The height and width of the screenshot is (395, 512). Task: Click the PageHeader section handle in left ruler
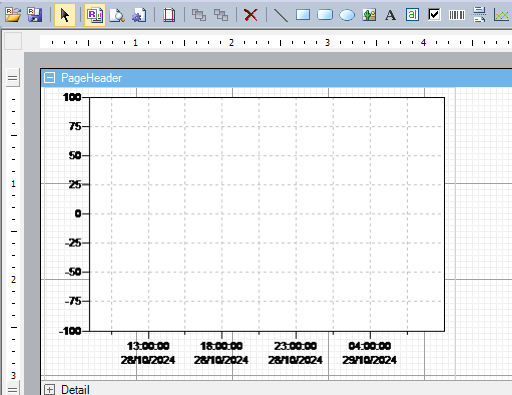coord(13,78)
